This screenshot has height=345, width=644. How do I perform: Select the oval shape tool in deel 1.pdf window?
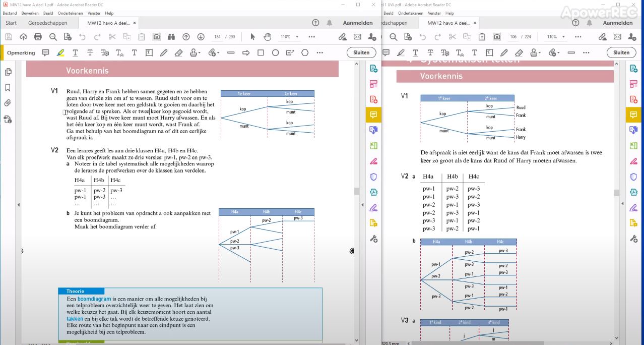pos(275,52)
